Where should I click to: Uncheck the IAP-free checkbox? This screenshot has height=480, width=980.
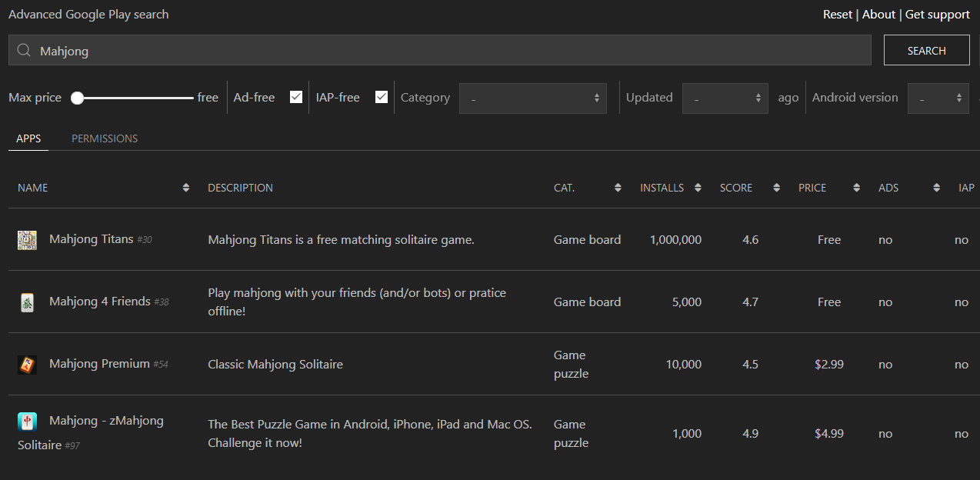[x=382, y=97]
